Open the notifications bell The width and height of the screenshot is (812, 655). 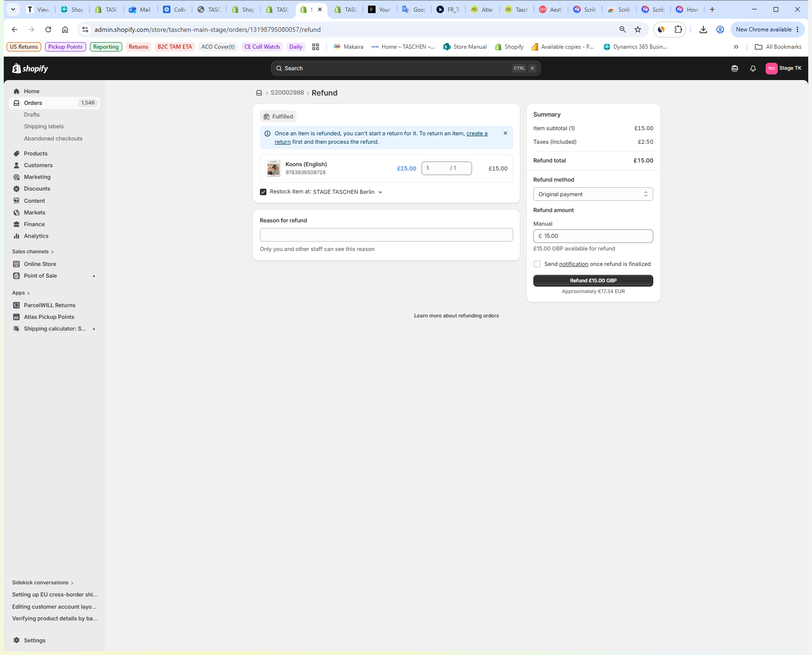tap(753, 68)
